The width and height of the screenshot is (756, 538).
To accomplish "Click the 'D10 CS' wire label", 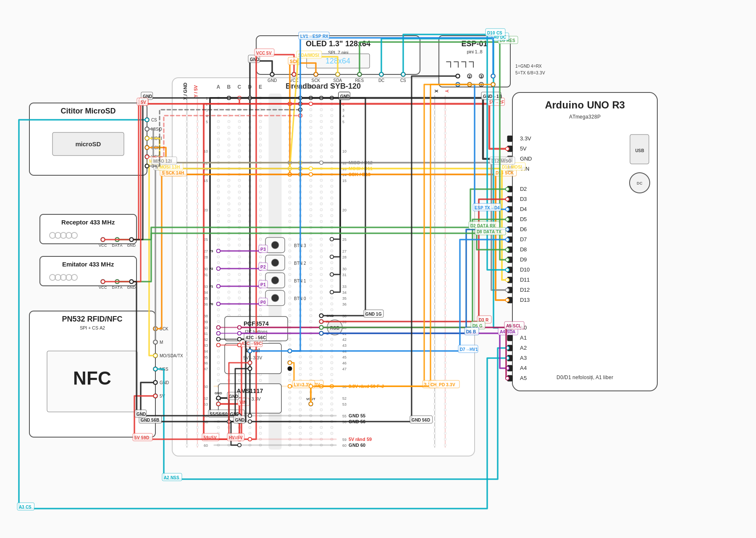I will coord(495,33).
